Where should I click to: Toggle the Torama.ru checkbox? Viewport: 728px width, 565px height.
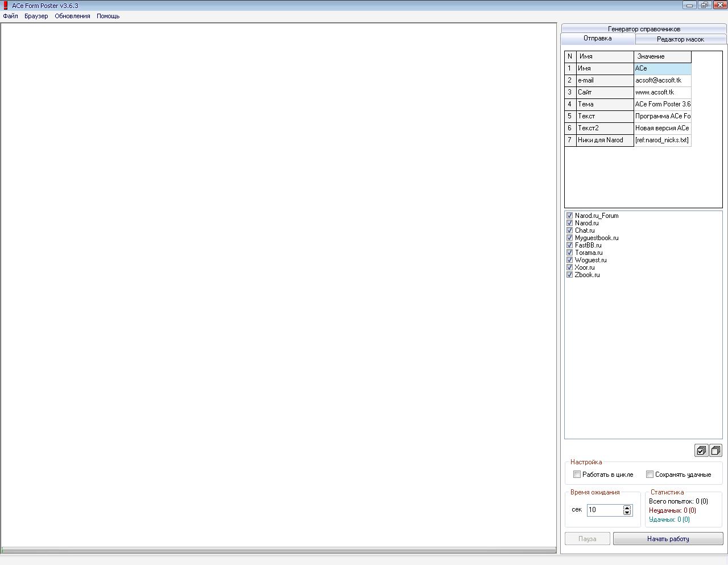[569, 253]
